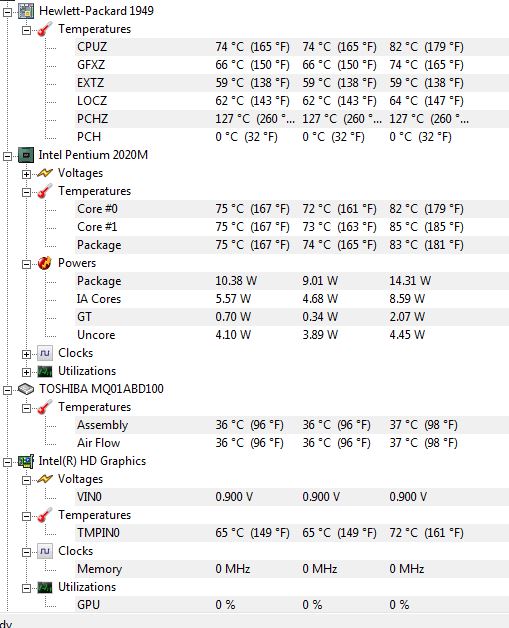Select the IA Cores power row

(292, 299)
